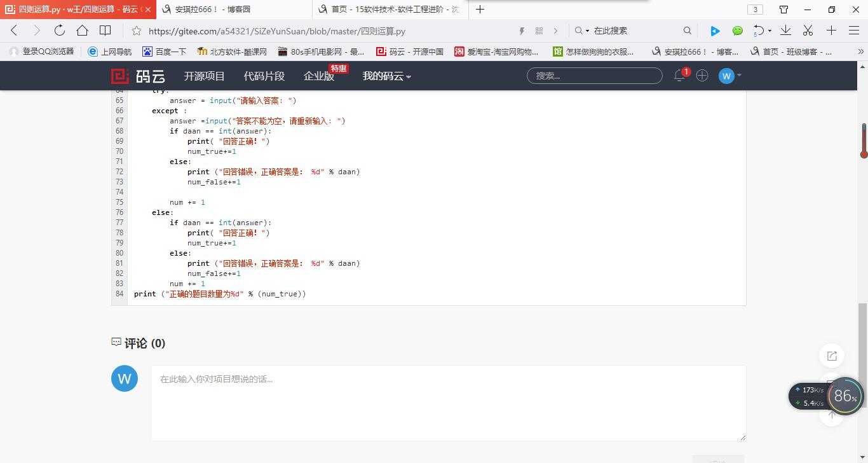Image resolution: width=868 pixels, height=463 pixels.
Task: Click the back-to-top arrow floating button
Action: (x=832, y=415)
